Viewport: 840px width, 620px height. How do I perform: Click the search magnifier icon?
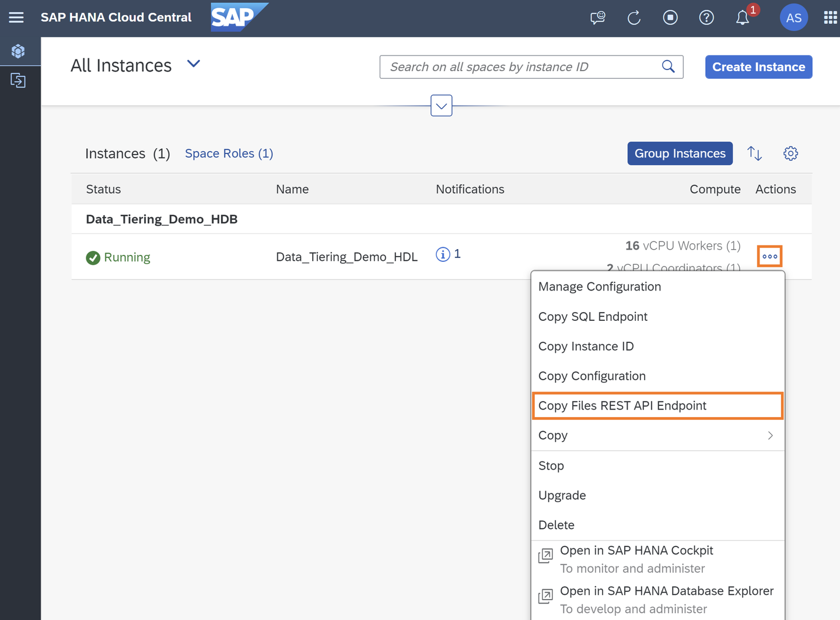pyautogui.click(x=668, y=66)
